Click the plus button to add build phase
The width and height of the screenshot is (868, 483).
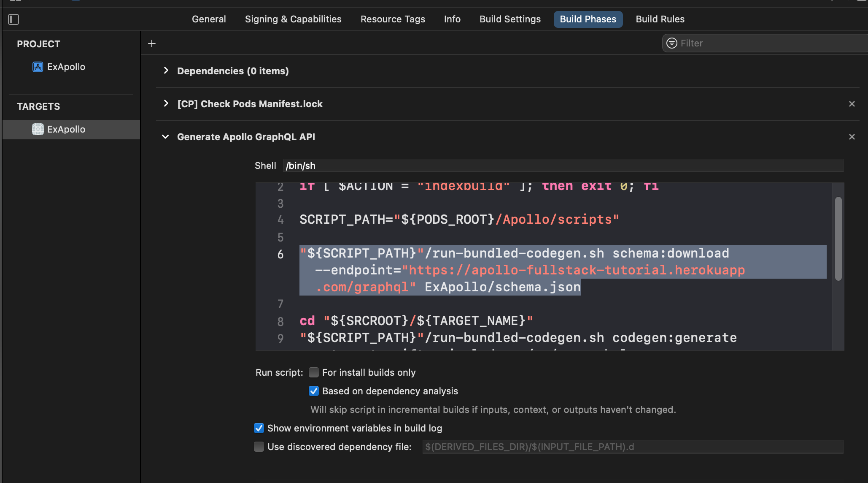[x=152, y=43]
